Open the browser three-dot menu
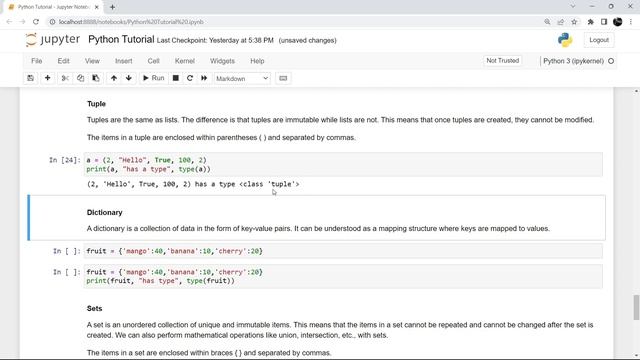Image resolution: width=640 pixels, height=360 pixels. (631, 22)
